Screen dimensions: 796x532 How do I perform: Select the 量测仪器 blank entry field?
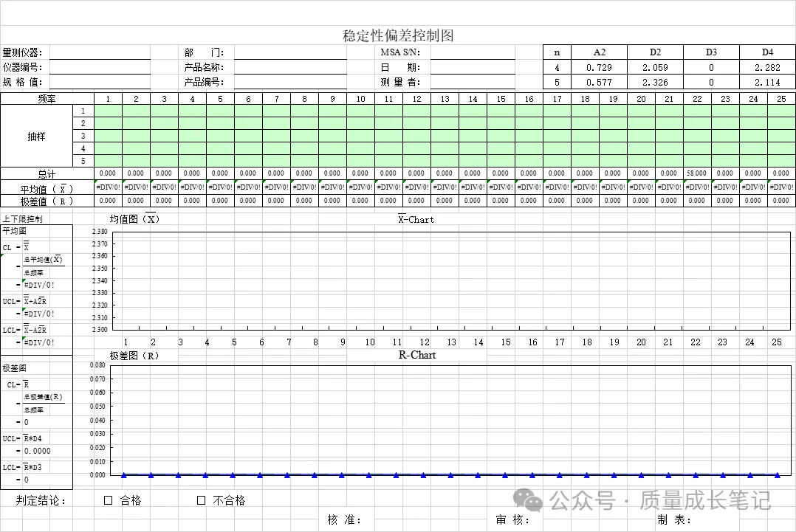100,52
